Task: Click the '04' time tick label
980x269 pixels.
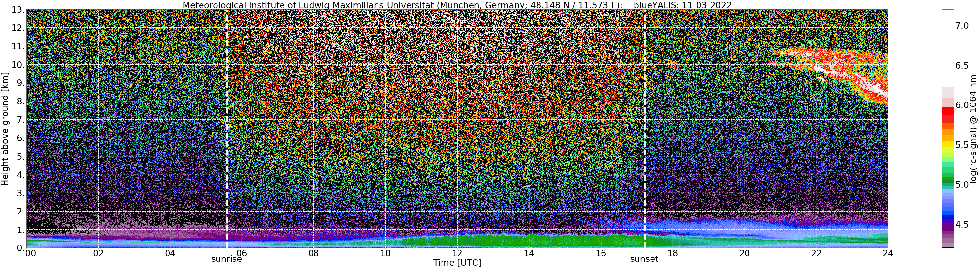Action: point(170,253)
